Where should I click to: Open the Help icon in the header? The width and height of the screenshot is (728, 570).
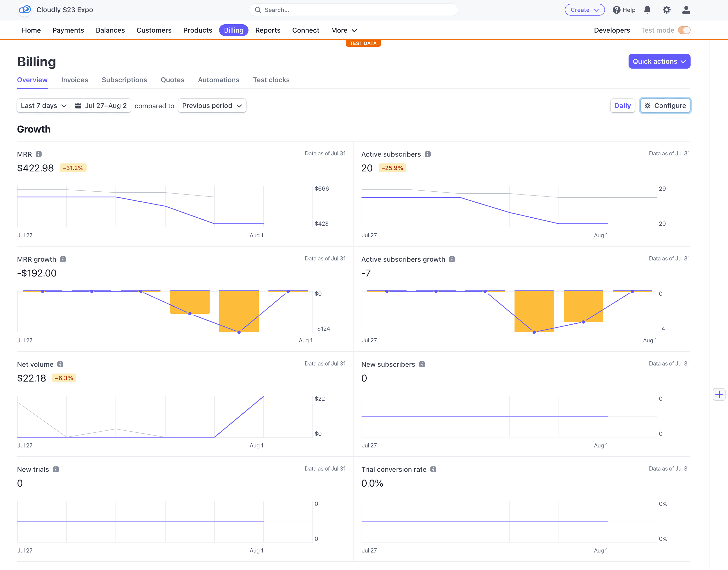[617, 10]
